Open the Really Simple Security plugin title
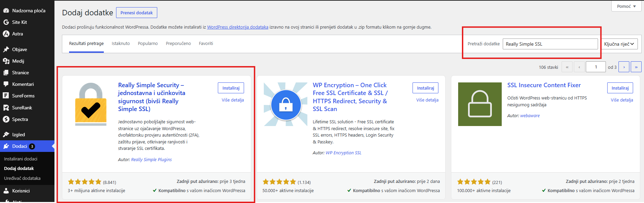 pos(152,97)
